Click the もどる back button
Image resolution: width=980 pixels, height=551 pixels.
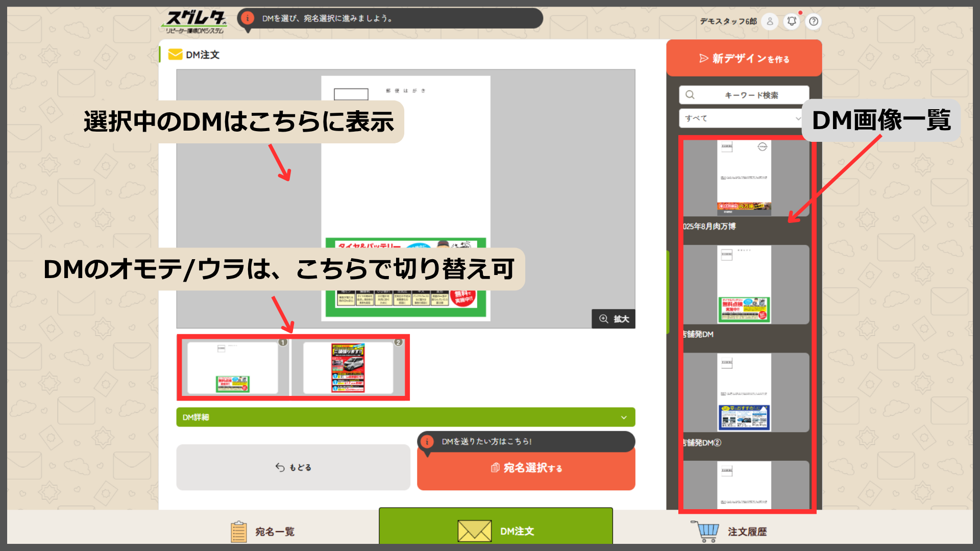click(x=293, y=467)
